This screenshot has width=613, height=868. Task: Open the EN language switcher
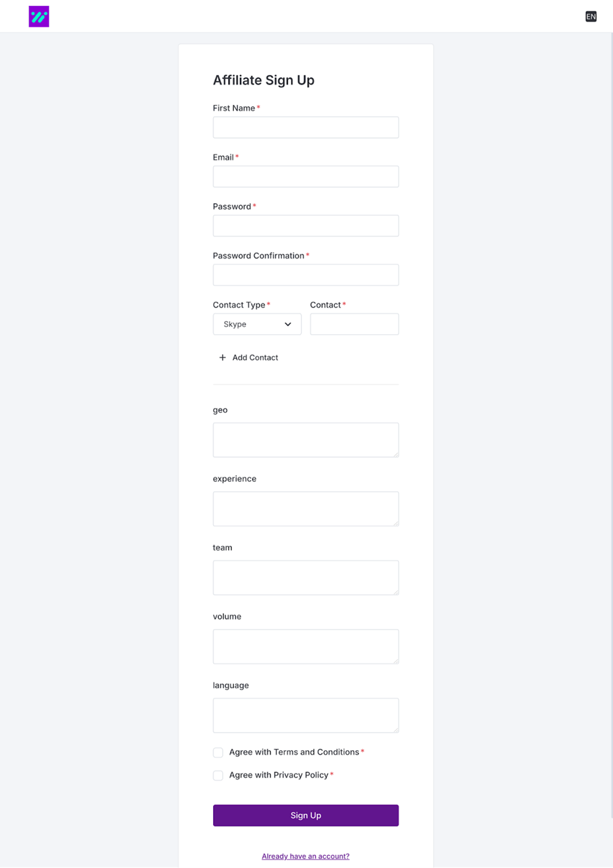pyautogui.click(x=590, y=16)
